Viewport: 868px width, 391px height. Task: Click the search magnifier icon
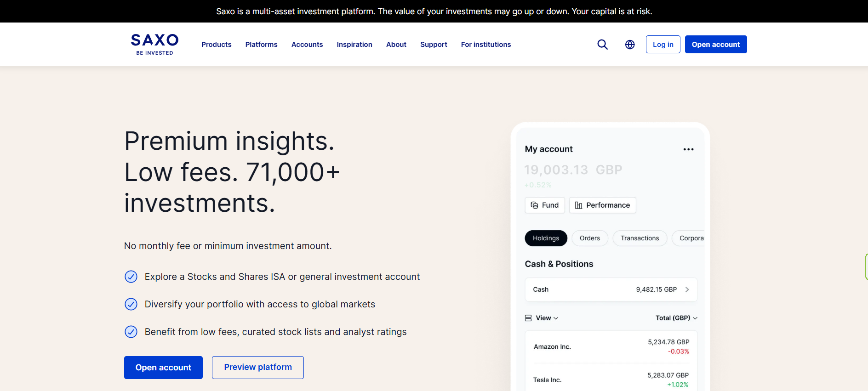(x=602, y=45)
